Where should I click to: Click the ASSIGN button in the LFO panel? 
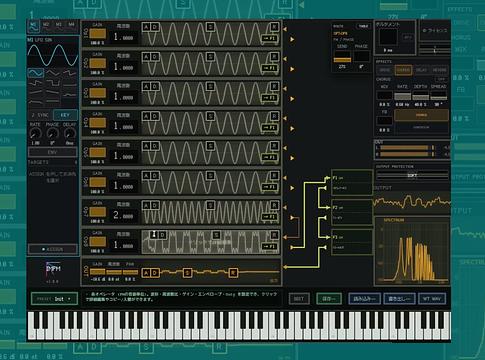click(53, 249)
